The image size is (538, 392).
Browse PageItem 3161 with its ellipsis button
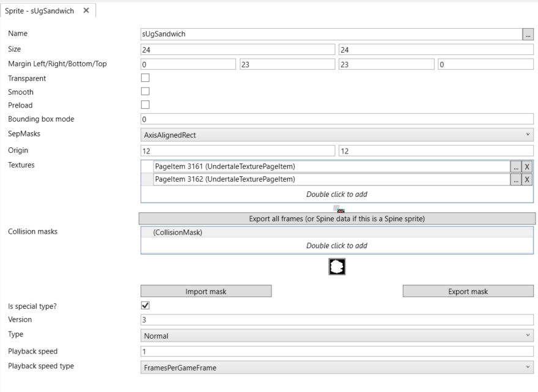pyautogui.click(x=516, y=167)
